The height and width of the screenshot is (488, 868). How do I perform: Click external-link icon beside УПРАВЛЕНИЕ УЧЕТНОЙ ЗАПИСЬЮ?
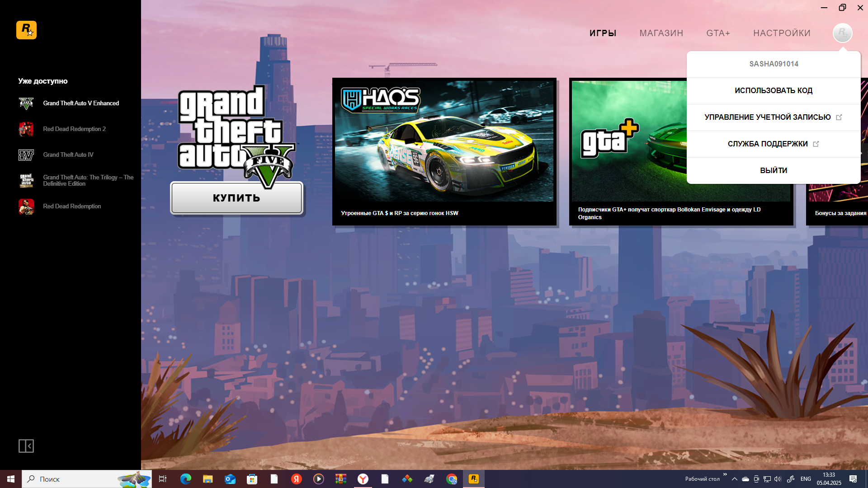coord(839,117)
